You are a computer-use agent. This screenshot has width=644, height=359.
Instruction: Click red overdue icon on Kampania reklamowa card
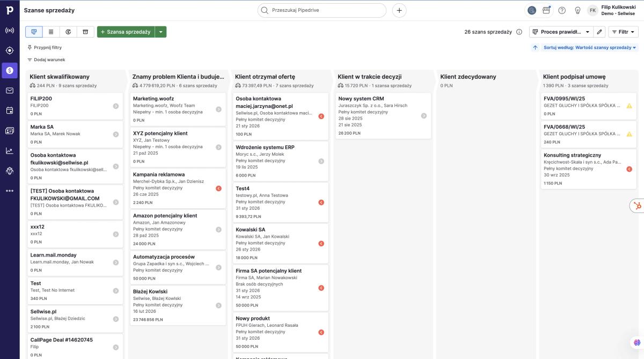[218, 188]
